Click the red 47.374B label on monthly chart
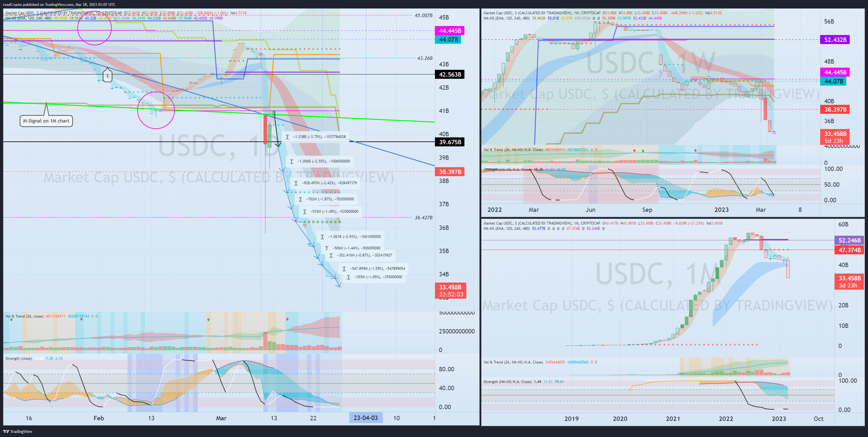 (849, 250)
